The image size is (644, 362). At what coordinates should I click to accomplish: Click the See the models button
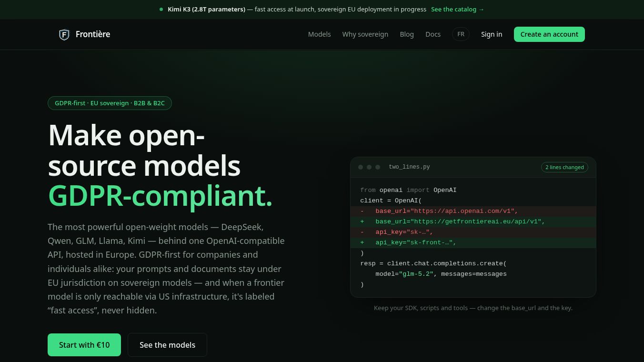[x=167, y=345]
